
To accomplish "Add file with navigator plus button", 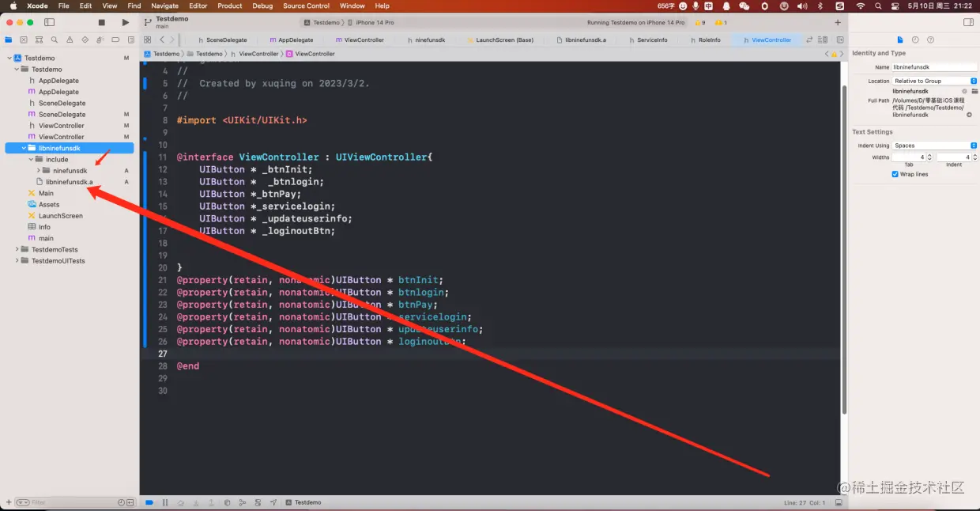I will [x=9, y=502].
